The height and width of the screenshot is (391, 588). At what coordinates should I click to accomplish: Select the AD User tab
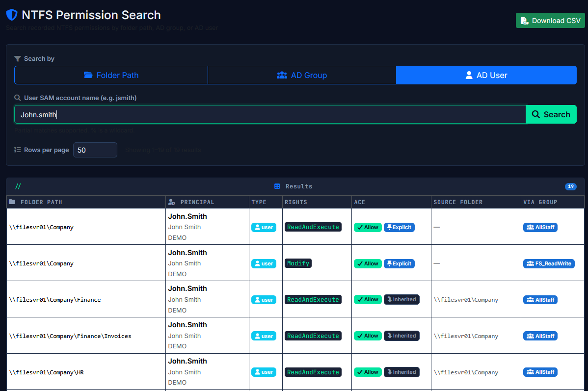[x=486, y=76]
